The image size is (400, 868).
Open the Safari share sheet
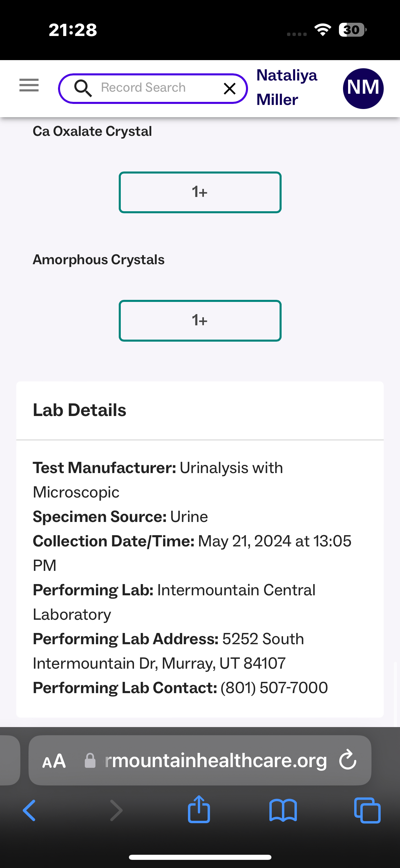pos(199,810)
